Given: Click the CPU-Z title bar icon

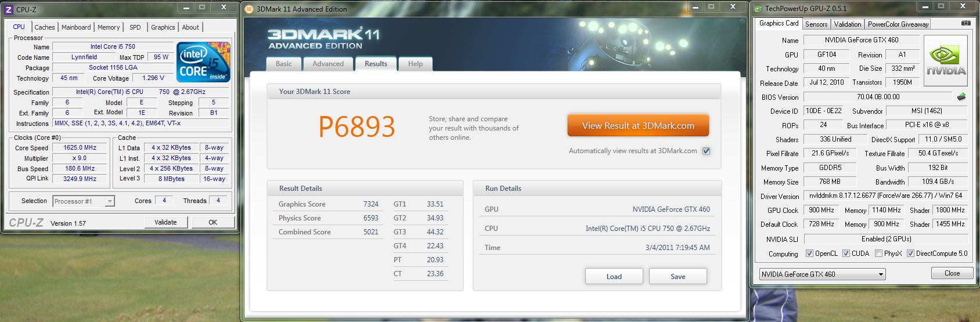Looking at the screenshot, I should click(x=9, y=9).
